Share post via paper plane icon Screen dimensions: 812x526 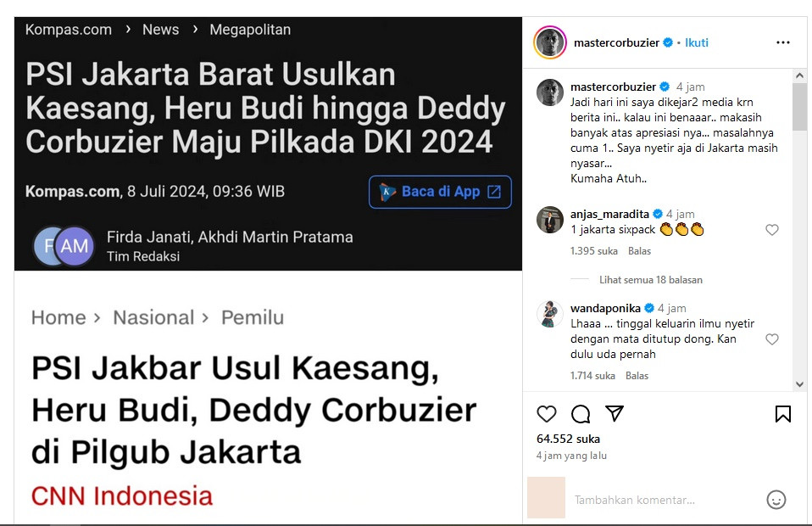615,413
